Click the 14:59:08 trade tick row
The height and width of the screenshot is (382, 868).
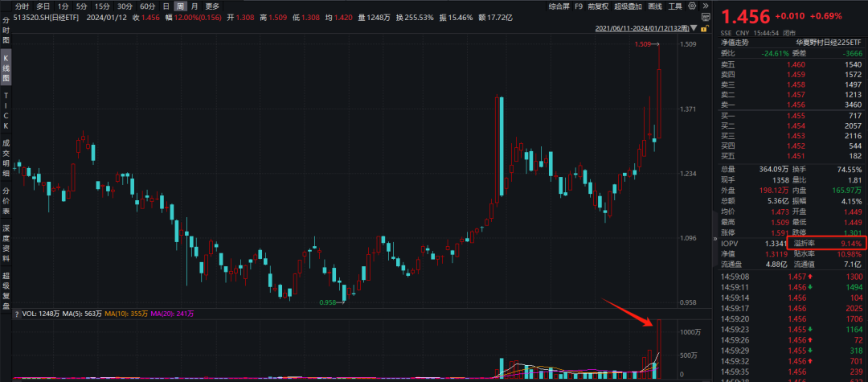[792, 277]
